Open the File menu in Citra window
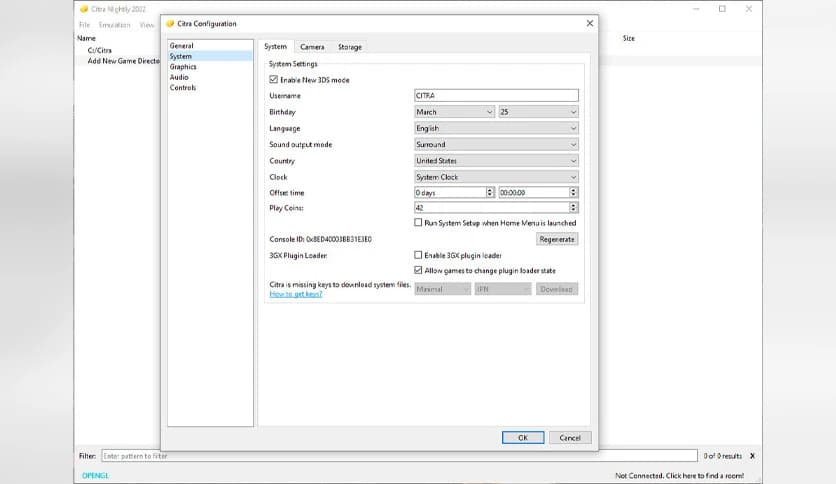Image resolution: width=836 pixels, height=484 pixels. (x=84, y=25)
